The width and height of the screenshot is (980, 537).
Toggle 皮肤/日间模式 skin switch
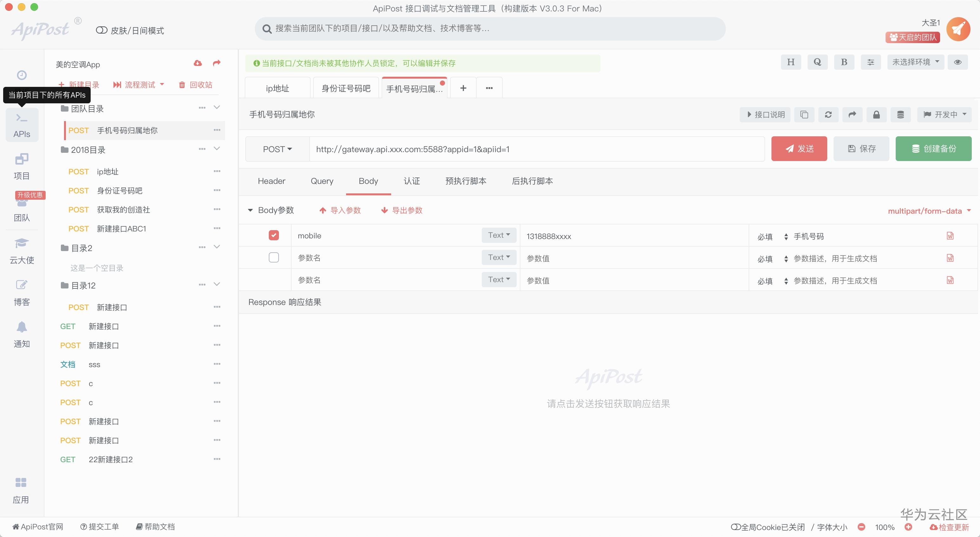[101, 30]
